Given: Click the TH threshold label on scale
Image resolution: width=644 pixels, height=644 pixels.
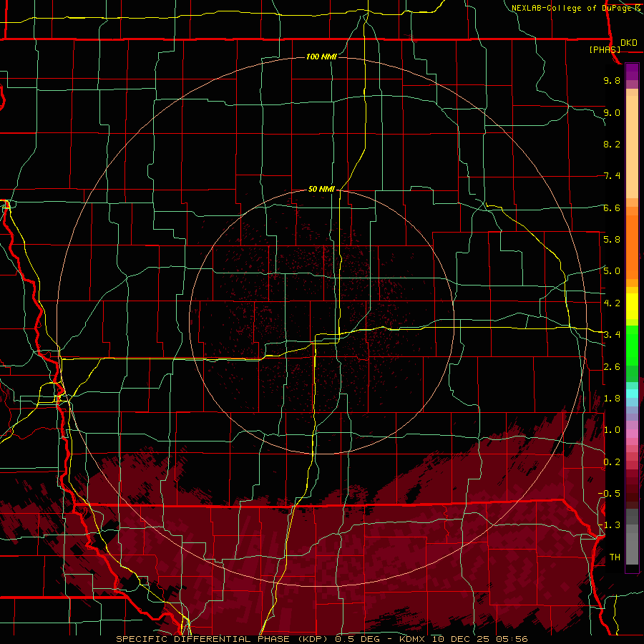Looking at the screenshot, I should pos(615,557).
